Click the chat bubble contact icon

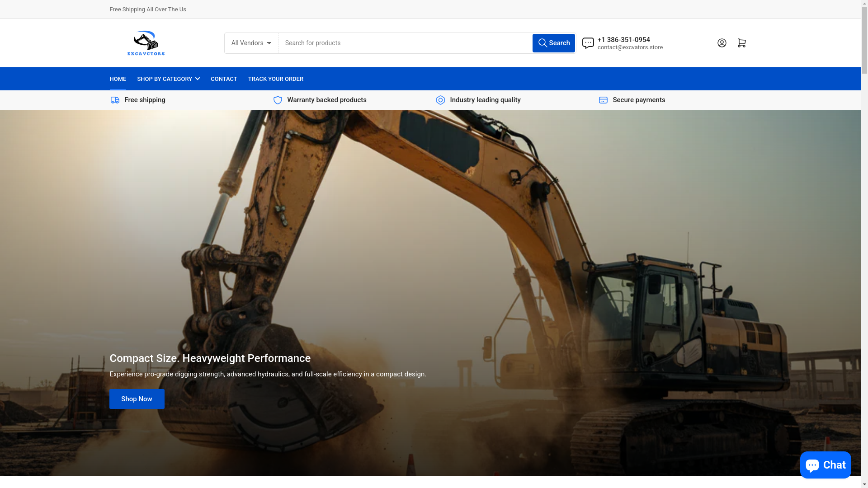[x=588, y=43]
